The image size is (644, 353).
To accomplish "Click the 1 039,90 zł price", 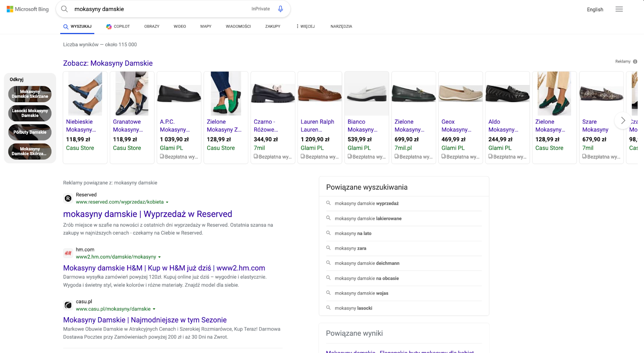I will pos(174,139).
